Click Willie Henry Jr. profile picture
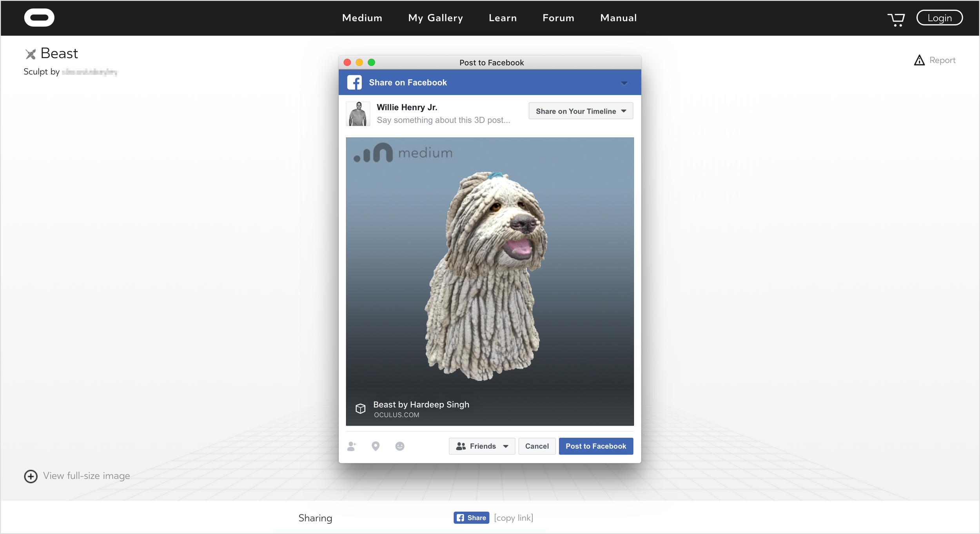The image size is (980, 534). point(358,114)
